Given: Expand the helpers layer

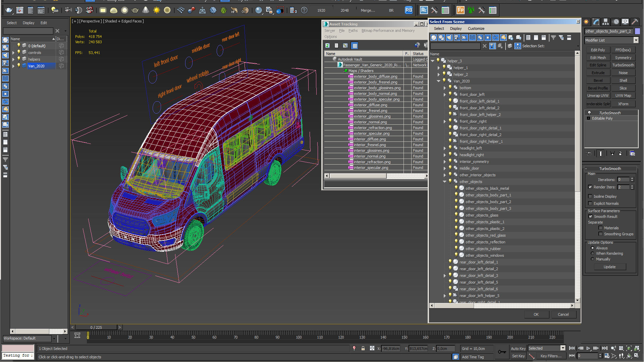Looking at the screenshot, I should [x=13, y=59].
